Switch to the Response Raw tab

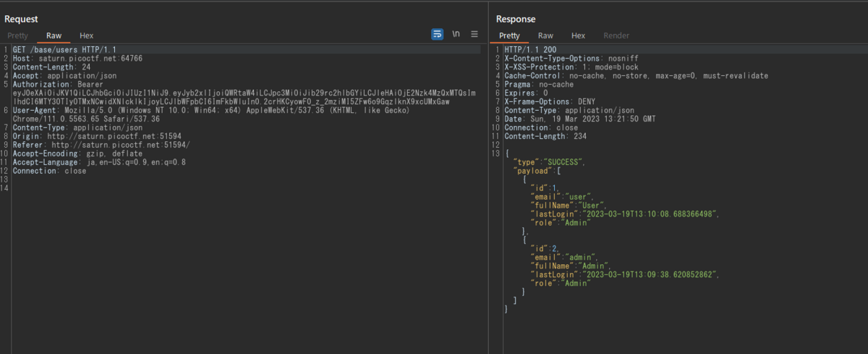click(545, 35)
